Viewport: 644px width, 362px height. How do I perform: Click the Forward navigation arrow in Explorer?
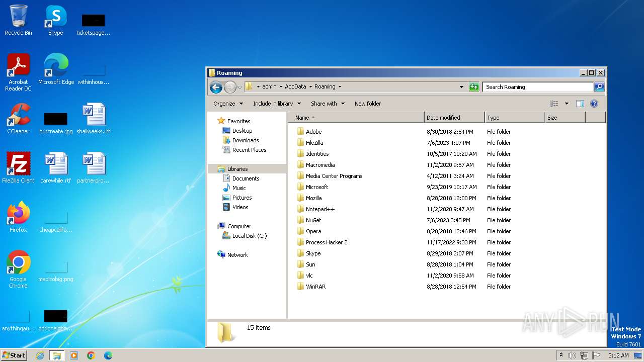(x=230, y=87)
